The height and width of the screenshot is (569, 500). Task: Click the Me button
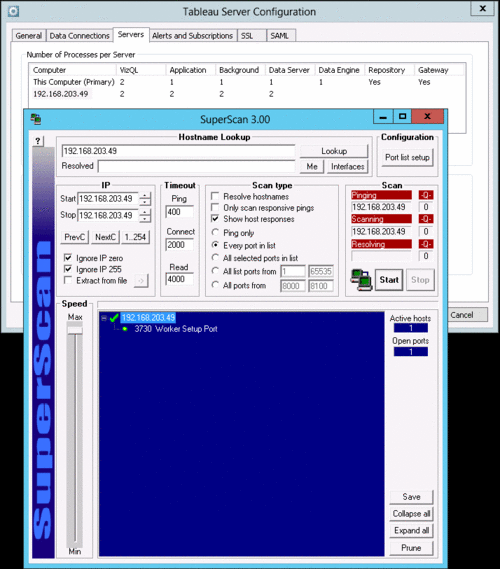312,166
